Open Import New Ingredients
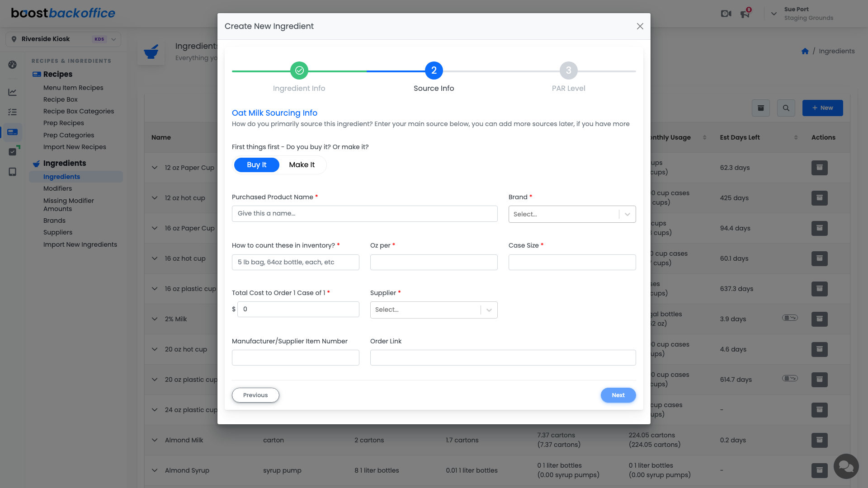 tap(80, 244)
